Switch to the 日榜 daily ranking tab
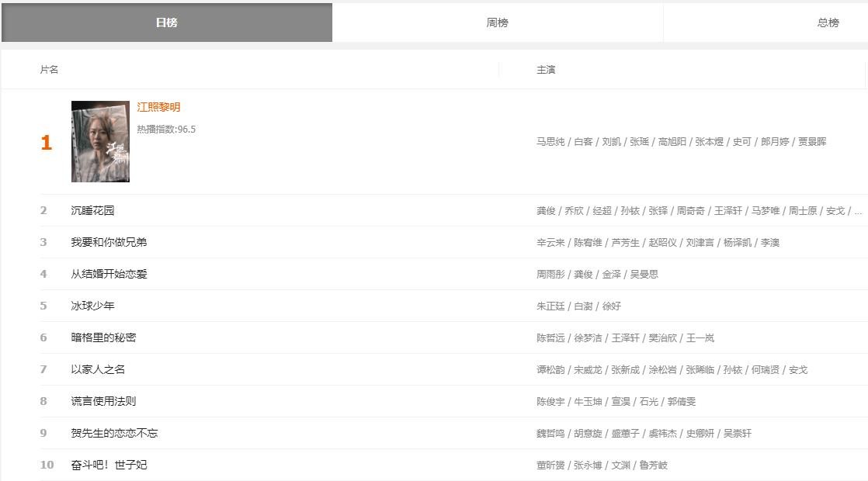This screenshot has height=481, width=868. (x=166, y=22)
